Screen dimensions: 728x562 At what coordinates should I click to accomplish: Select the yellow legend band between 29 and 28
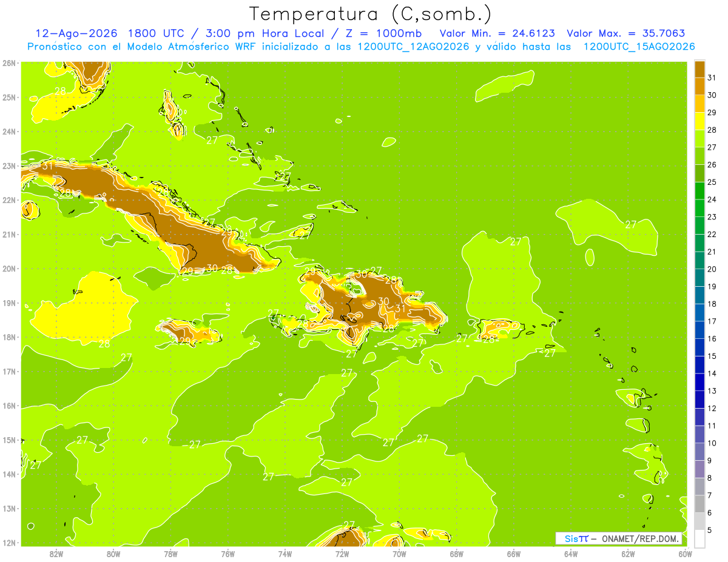[x=699, y=121]
